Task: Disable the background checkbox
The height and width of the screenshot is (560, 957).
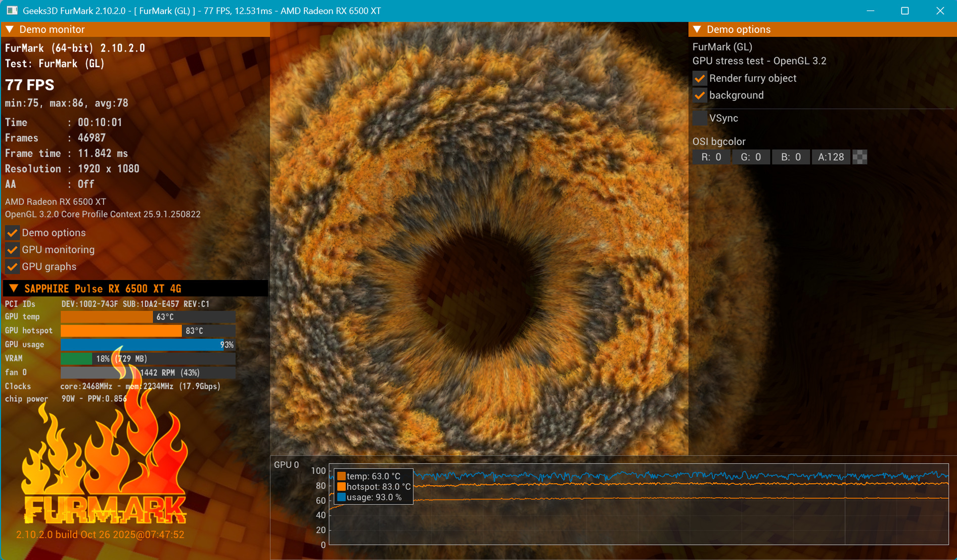Action: (700, 95)
